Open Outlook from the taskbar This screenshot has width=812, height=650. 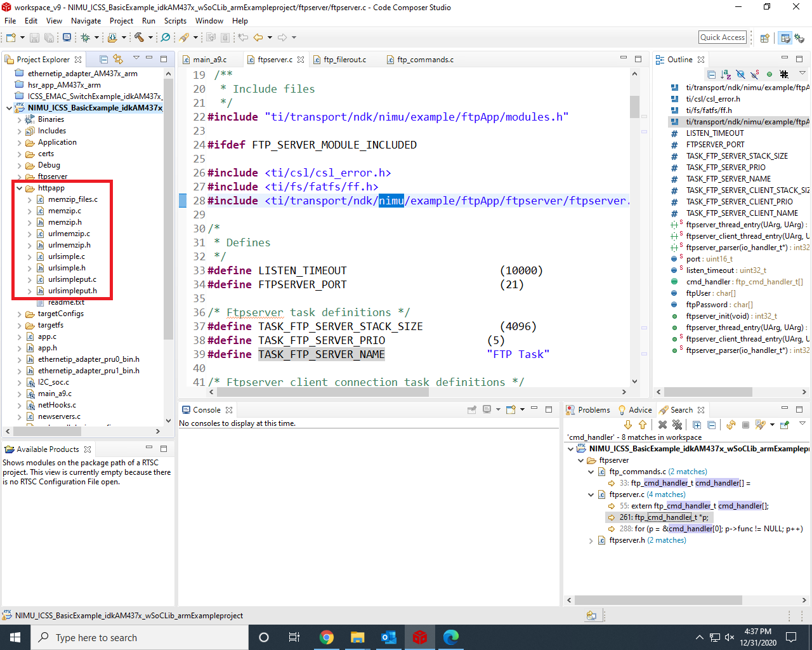pos(388,637)
